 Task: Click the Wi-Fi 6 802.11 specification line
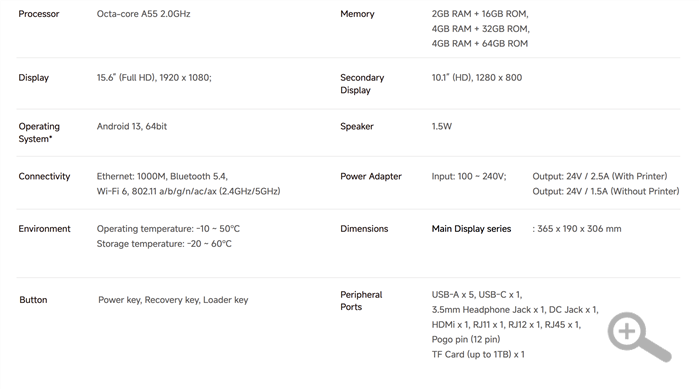(189, 191)
